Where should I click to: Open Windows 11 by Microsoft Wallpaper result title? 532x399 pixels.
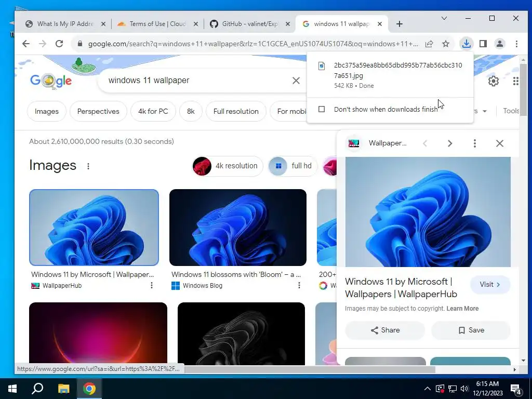pyautogui.click(x=92, y=274)
